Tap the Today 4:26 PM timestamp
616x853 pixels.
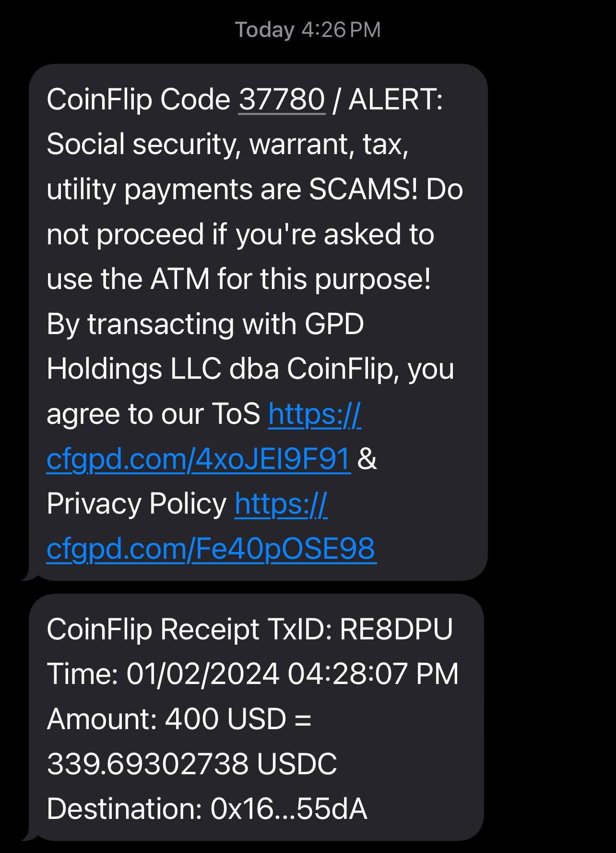[308, 30]
